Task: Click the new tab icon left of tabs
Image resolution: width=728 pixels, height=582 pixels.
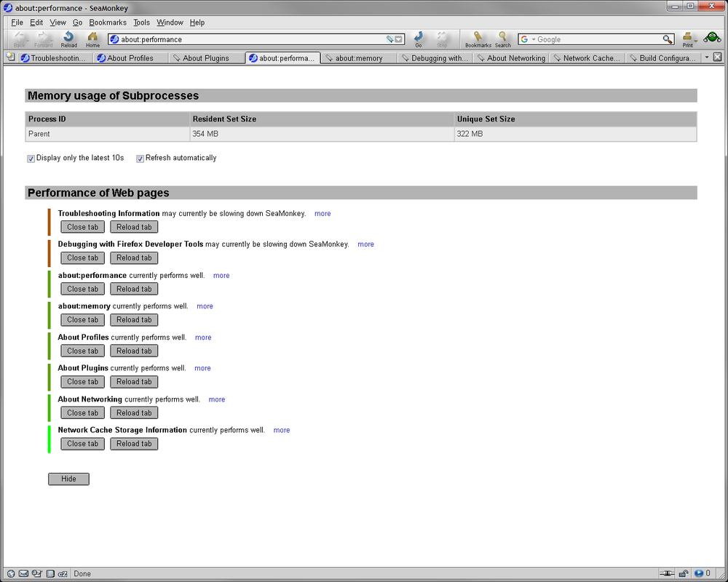Action: pos(10,57)
